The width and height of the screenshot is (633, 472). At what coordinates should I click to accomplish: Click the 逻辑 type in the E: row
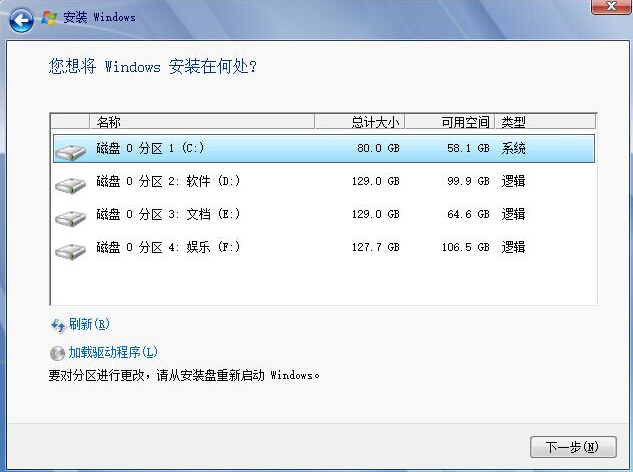(x=514, y=214)
